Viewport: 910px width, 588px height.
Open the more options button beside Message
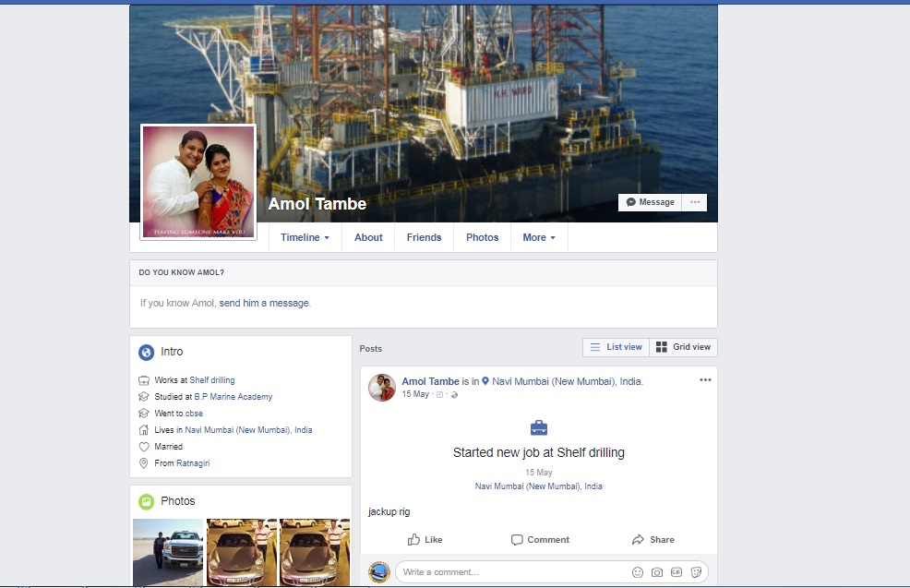point(695,202)
